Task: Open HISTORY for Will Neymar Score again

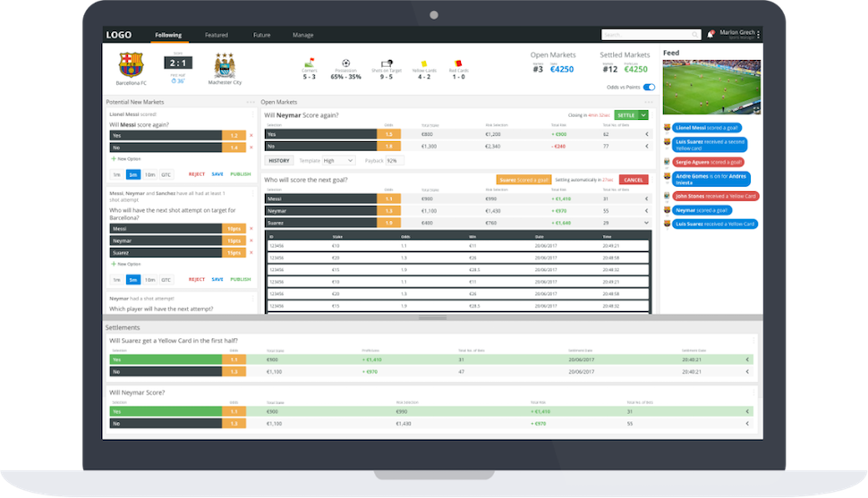Action: pos(279,160)
